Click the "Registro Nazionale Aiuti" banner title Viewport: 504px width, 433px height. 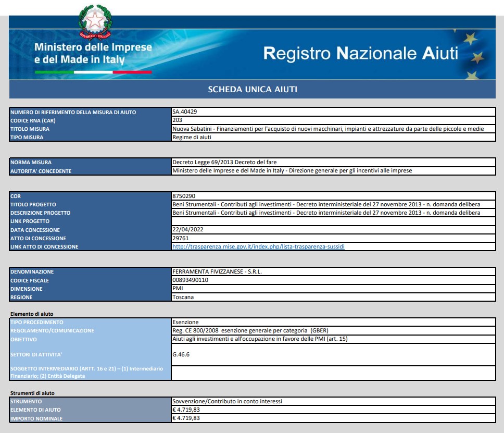361,53
